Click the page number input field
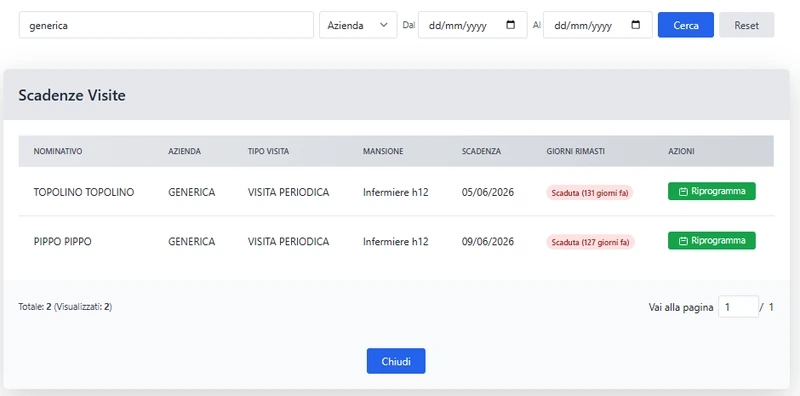The height and width of the screenshot is (396, 800). point(738,307)
